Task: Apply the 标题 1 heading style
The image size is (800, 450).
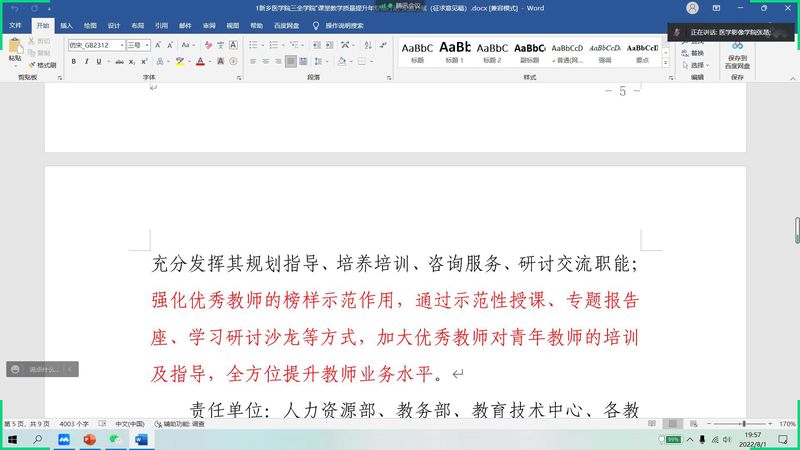Action: pos(454,51)
